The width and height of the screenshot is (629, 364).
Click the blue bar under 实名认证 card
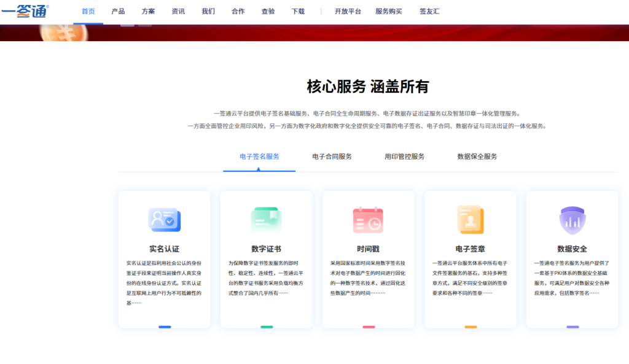tap(165, 327)
